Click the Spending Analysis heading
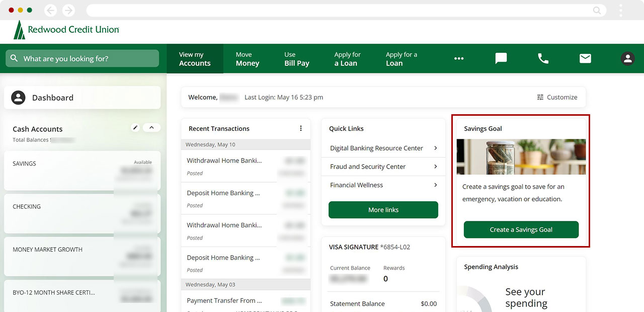This screenshot has height=312, width=644. point(491,267)
